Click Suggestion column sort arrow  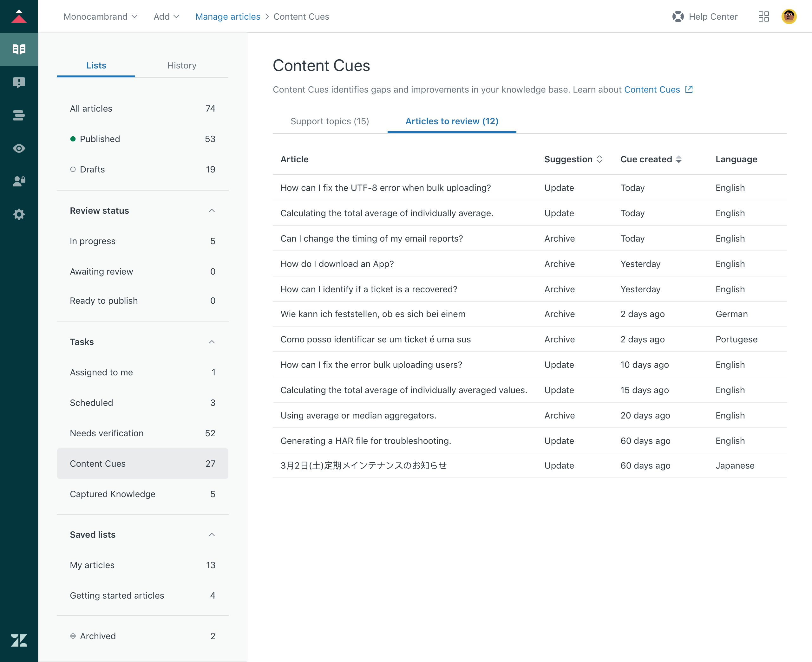(x=599, y=159)
